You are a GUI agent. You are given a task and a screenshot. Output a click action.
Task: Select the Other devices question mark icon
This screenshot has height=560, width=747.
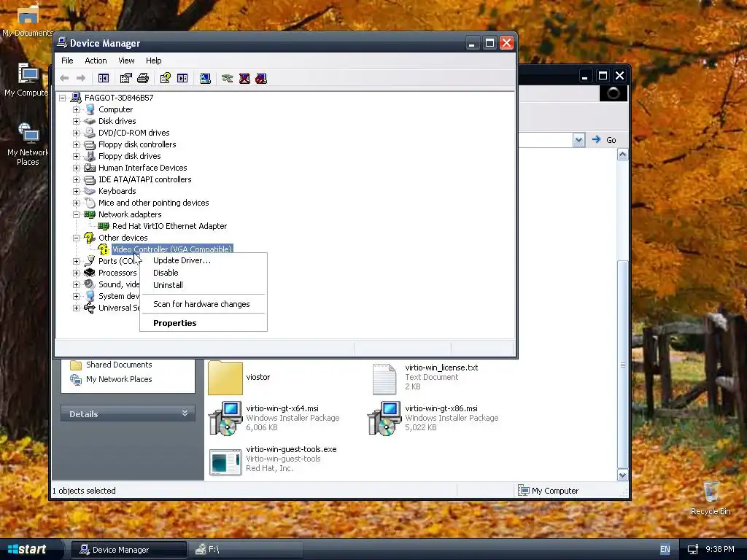click(90, 238)
